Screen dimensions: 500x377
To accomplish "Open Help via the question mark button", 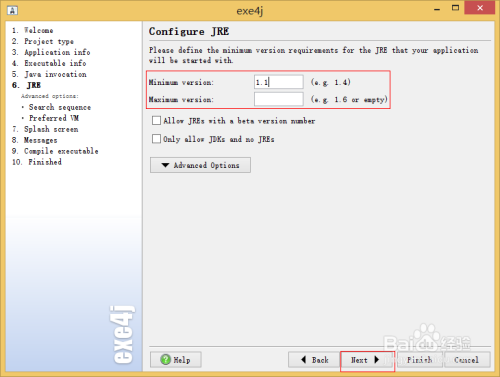I will click(175, 360).
